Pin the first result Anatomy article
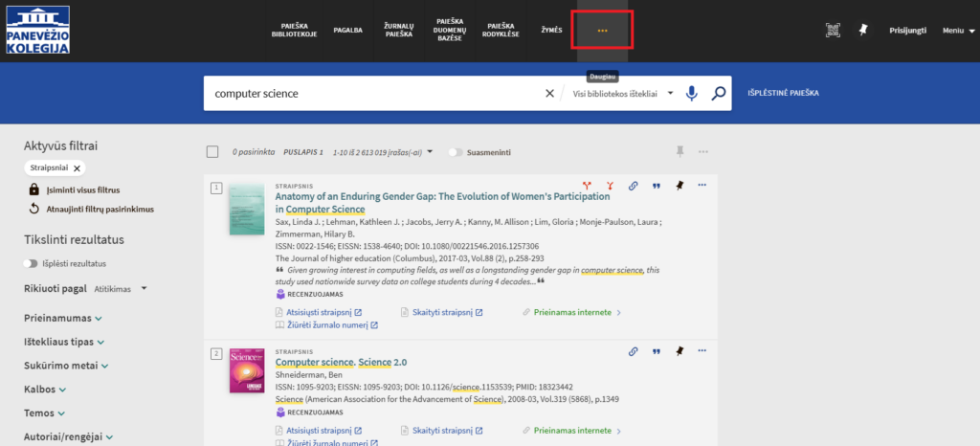The image size is (980, 446). [x=679, y=186]
